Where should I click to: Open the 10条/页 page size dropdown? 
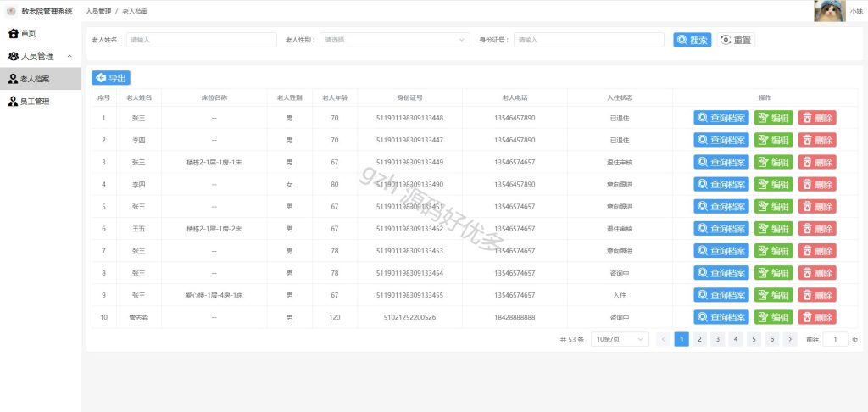[620, 339]
